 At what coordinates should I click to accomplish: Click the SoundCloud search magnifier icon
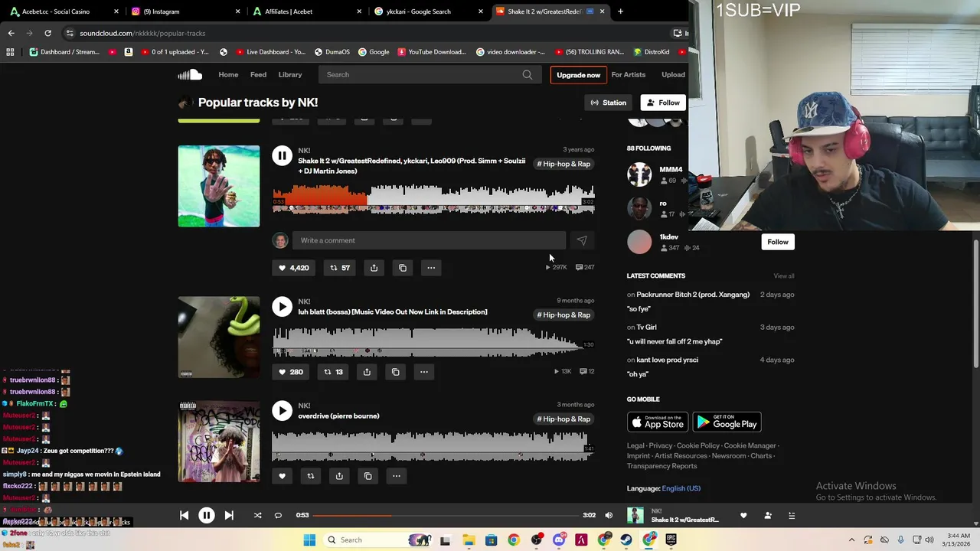528,74
